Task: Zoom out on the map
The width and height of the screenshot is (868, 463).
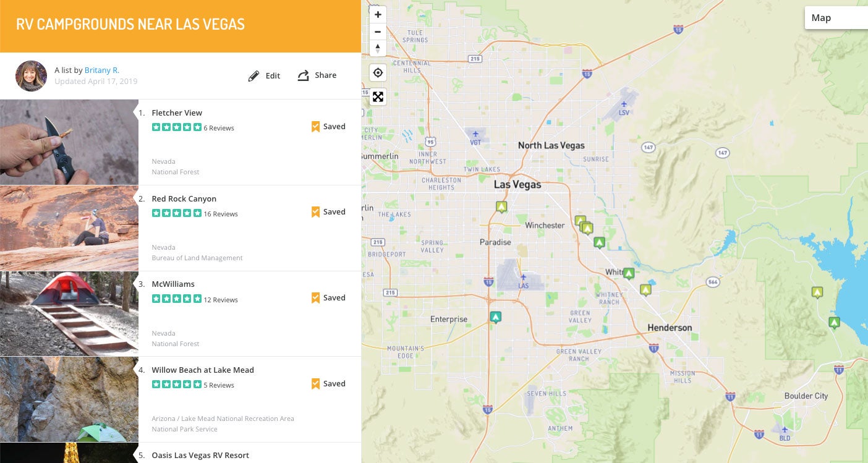Action: 378,32
